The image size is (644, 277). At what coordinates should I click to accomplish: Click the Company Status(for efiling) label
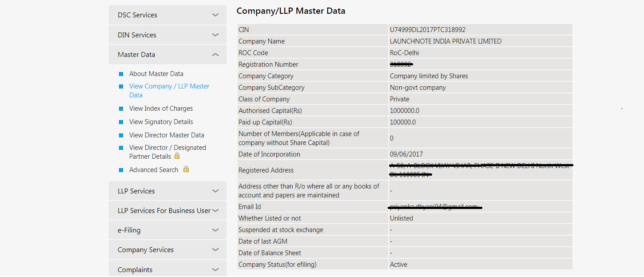(x=278, y=265)
